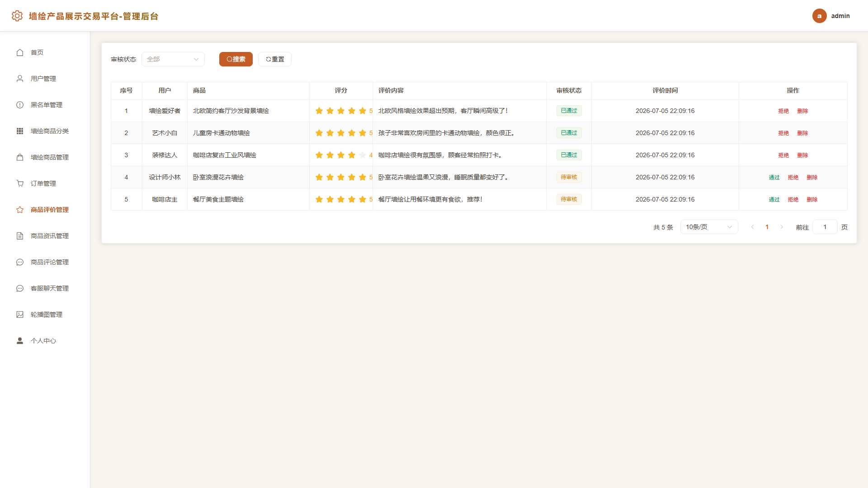
Task: Delete review from 墙绘爱好者
Action: pyautogui.click(x=802, y=111)
